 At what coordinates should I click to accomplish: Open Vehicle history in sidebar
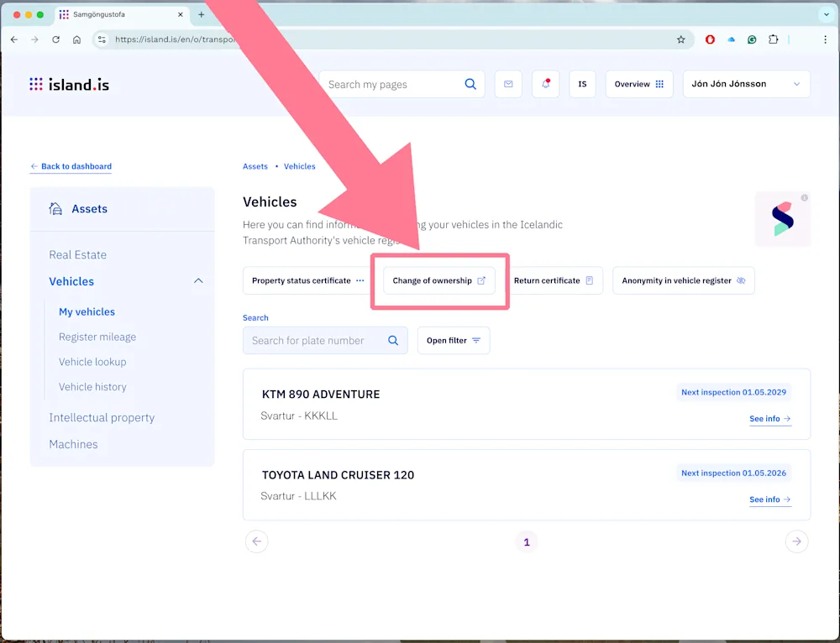(92, 386)
